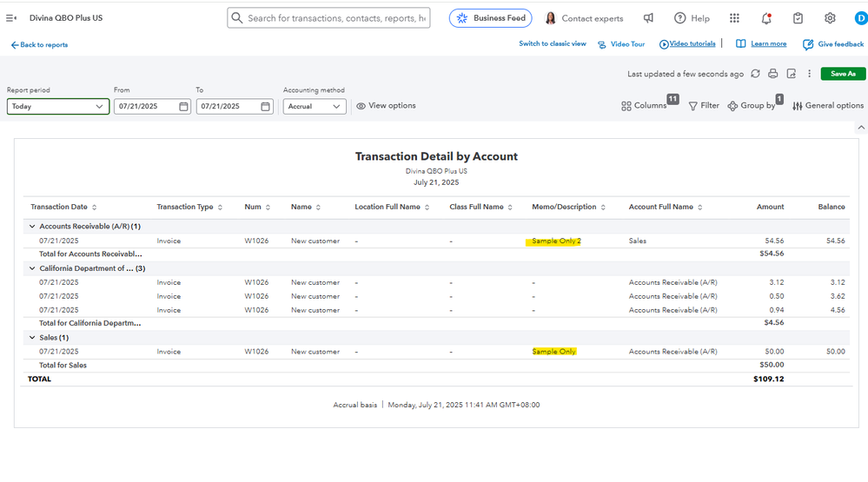The image size is (868, 482).
Task: Open the three-dot more actions menu
Action: tap(809, 74)
